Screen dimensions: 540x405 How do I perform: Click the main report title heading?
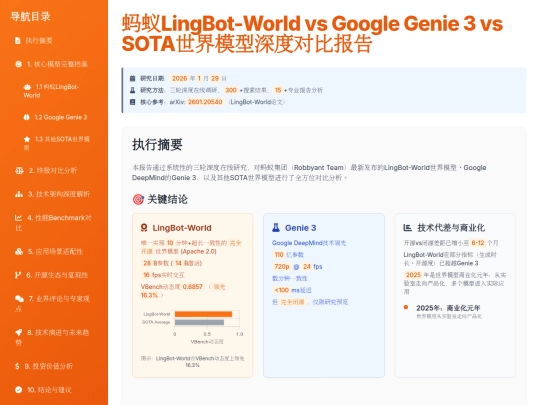tap(312, 34)
